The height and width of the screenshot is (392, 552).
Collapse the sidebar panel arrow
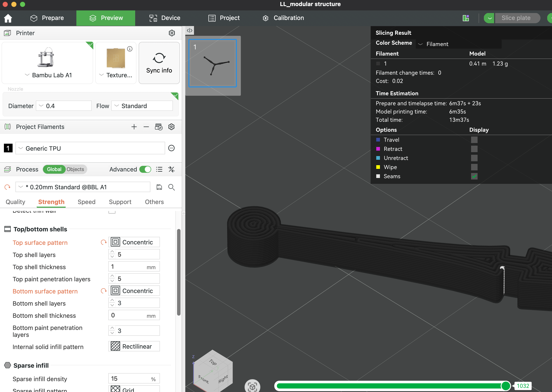pos(190,30)
